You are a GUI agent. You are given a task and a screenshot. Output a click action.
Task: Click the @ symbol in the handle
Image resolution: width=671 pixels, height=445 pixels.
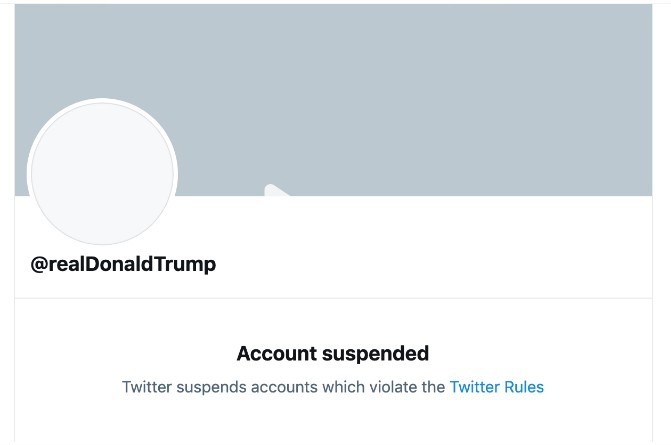click(40, 265)
